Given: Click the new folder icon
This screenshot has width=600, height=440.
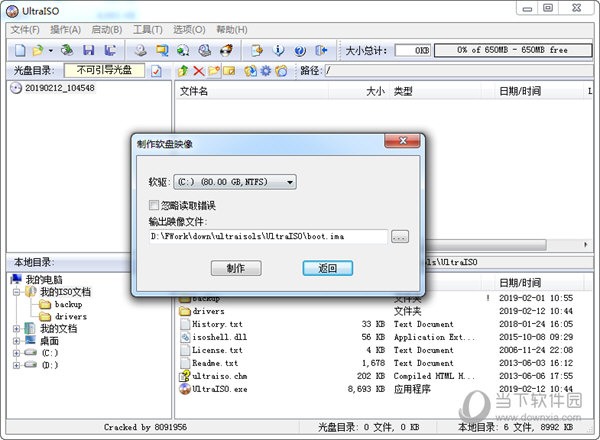Looking at the screenshot, I should pos(214,71).
